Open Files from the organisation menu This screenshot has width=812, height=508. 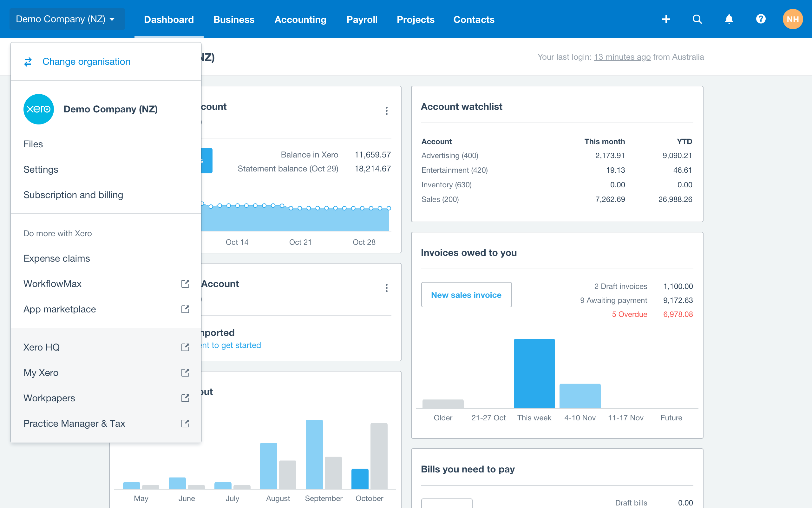[x=106, y=144]
